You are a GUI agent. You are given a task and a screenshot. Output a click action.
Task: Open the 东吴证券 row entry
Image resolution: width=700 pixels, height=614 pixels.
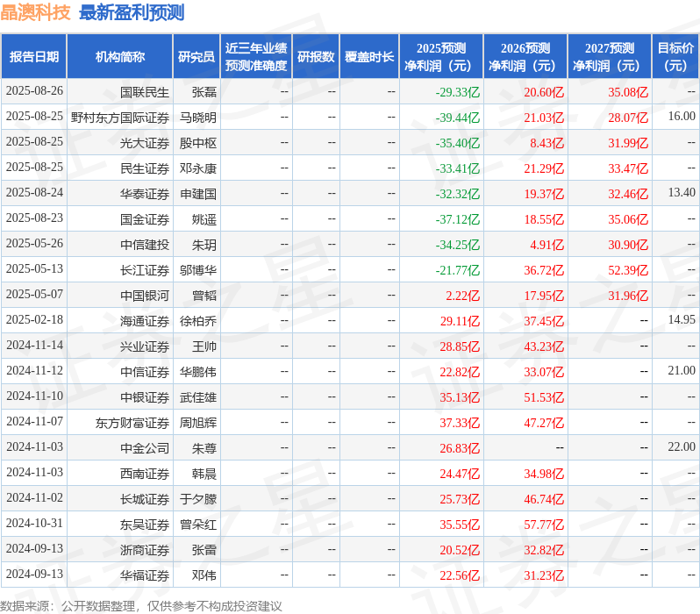click(x=145, y=525)
